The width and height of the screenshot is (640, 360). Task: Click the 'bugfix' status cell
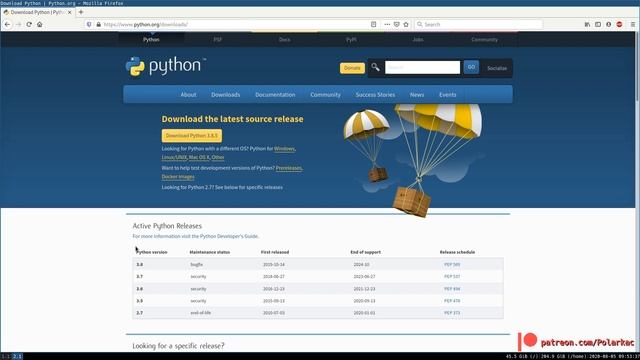pyautogui.click(x=196, y=264)
